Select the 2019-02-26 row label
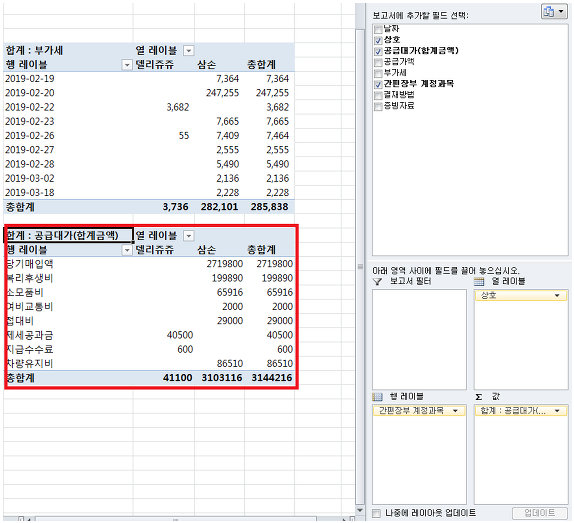This screenshot has width=574, height=523. [30, 136]
